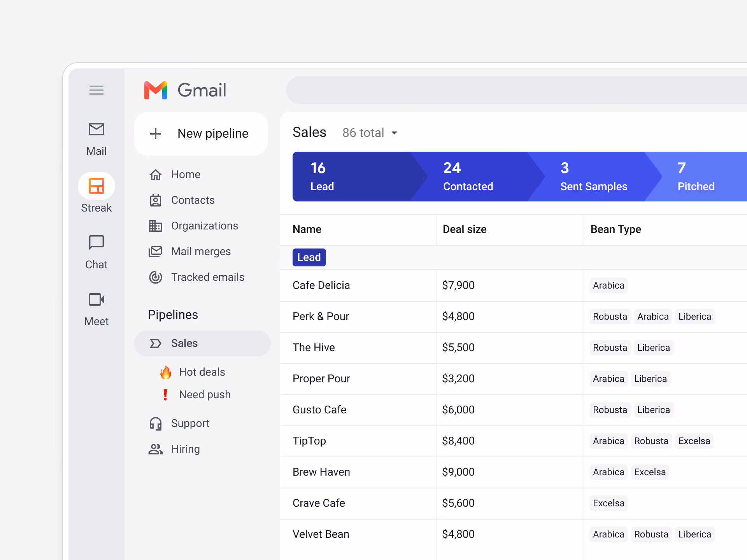
Task: Click the New pipeline button
Action: tap(201, 134)
